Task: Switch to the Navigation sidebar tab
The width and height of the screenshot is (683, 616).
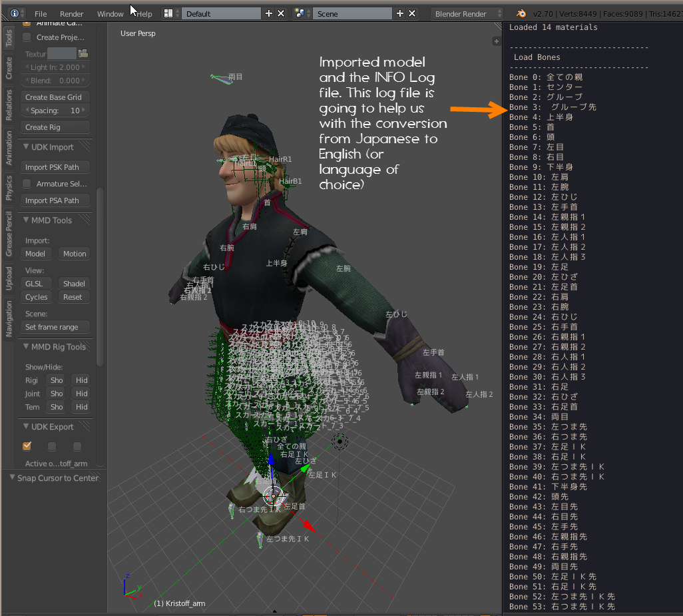Action: click(x=8, y=318)
